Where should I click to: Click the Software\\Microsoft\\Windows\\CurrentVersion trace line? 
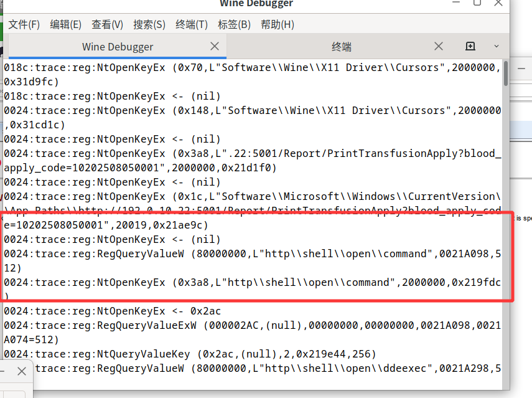click(253, 197)
